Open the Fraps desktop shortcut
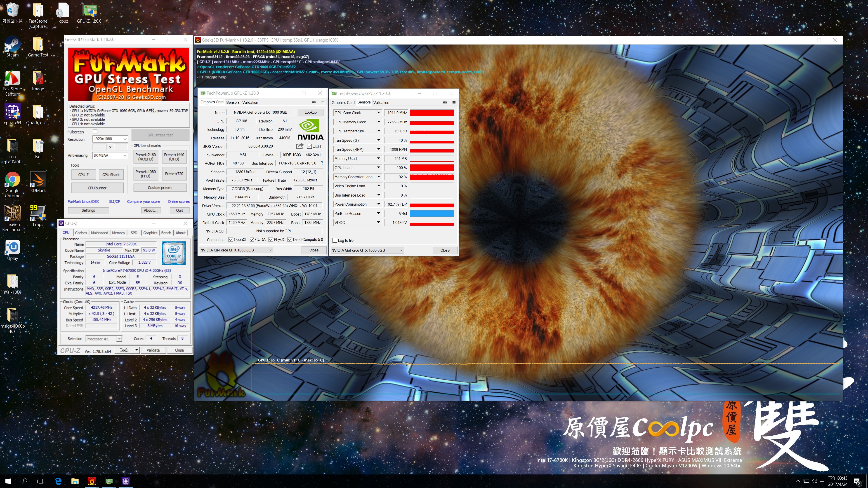868x488 pixels. pyautogui.click(x=38, y=216)
